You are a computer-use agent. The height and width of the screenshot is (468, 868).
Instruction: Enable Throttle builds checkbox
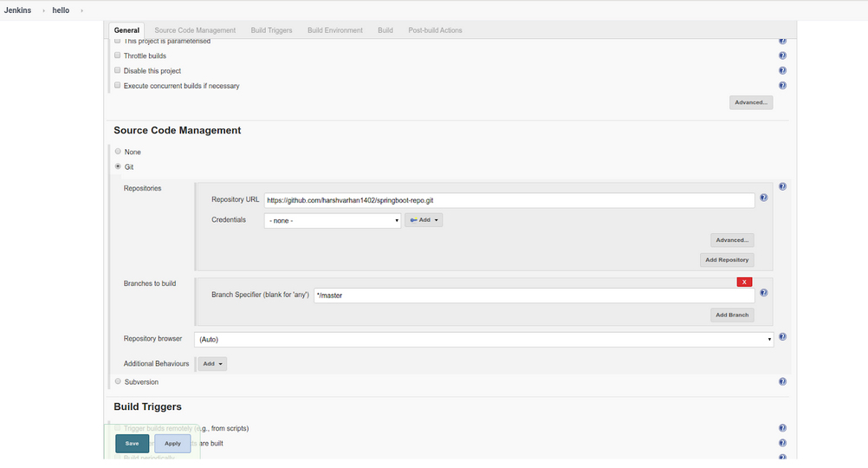(x=118, y=55)
